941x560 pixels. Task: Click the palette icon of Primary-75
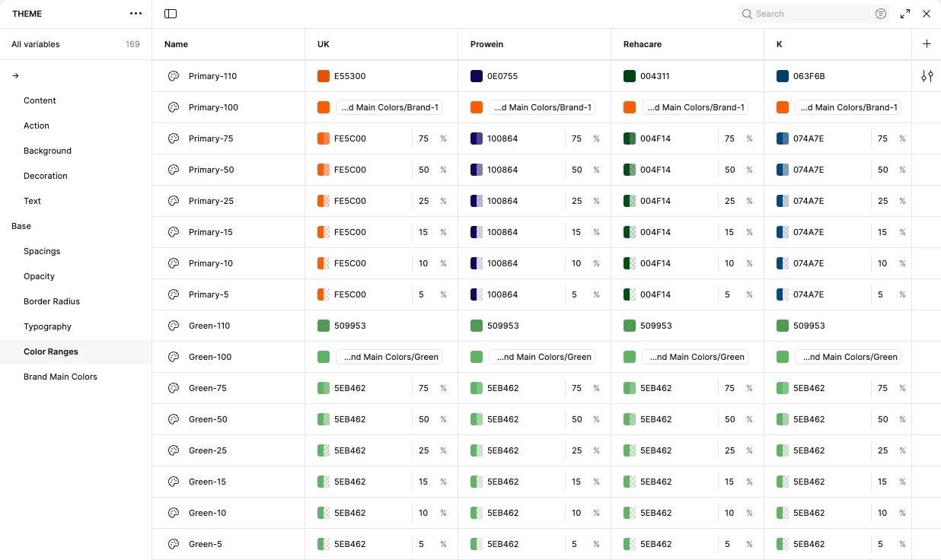(x=174, y=138)
